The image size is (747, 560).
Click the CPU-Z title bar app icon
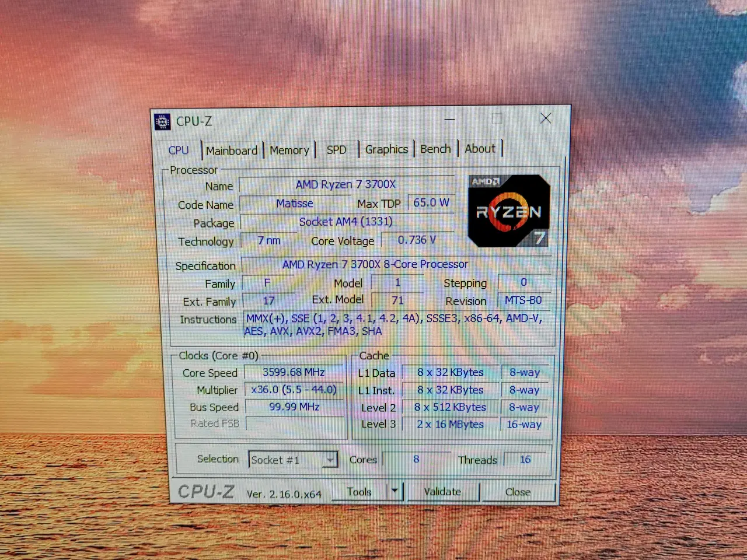[162, 121]
